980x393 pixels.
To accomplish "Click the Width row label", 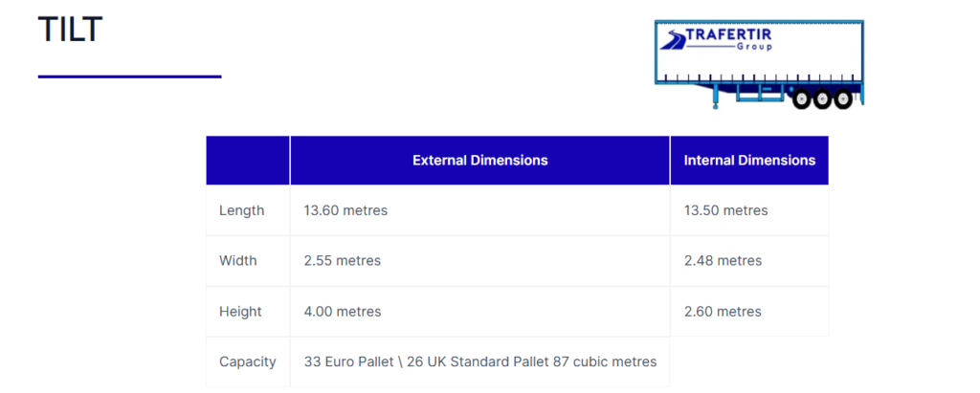I will coord(238,261).
